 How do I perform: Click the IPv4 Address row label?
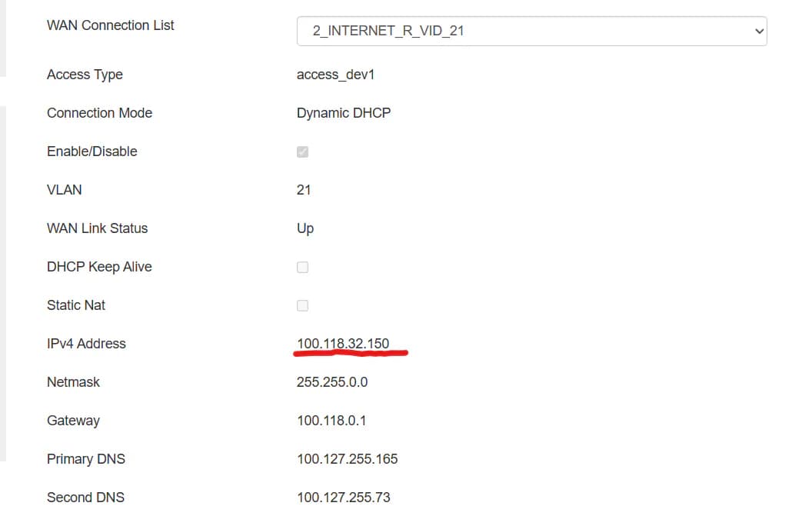point(86,344)
